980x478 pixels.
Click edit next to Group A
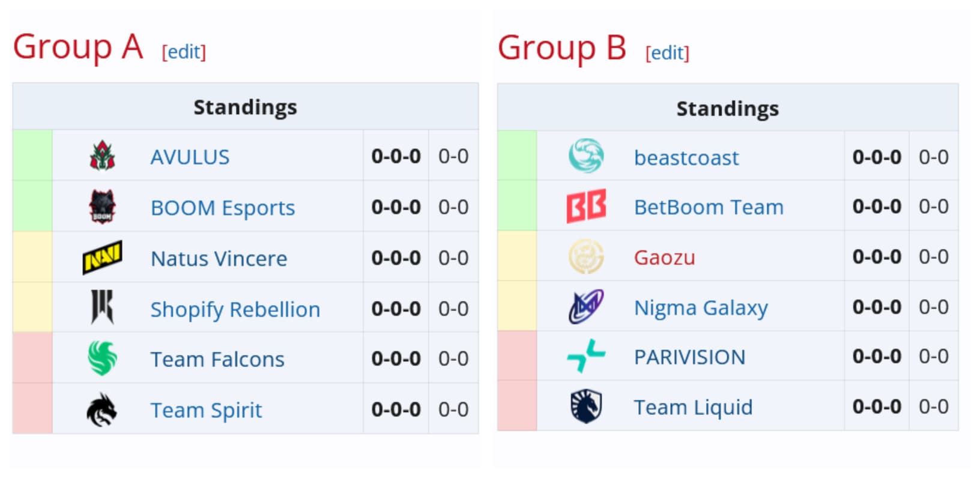[184, 52]
